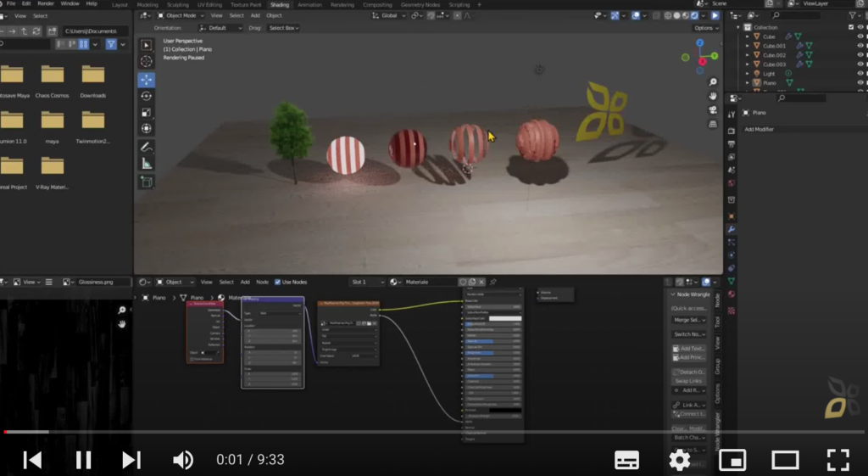
Task: Click Merge Sel.. in Node Wrangler
Action: [x=688, y=320]
